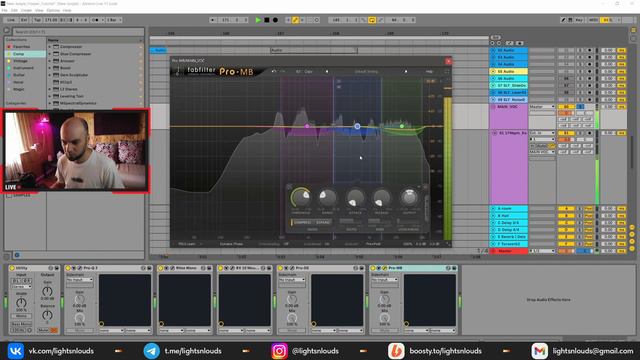Open the Help menu
This screenshot has height=360, width=640.
click(67, 10)
